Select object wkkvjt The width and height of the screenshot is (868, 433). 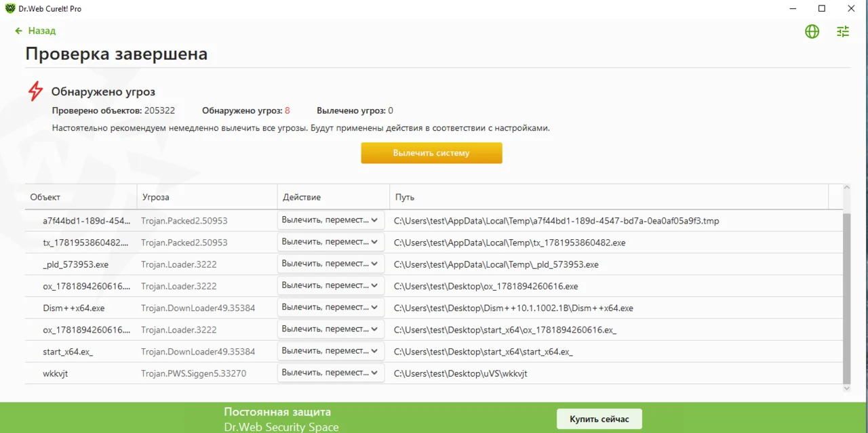point(56,373)
